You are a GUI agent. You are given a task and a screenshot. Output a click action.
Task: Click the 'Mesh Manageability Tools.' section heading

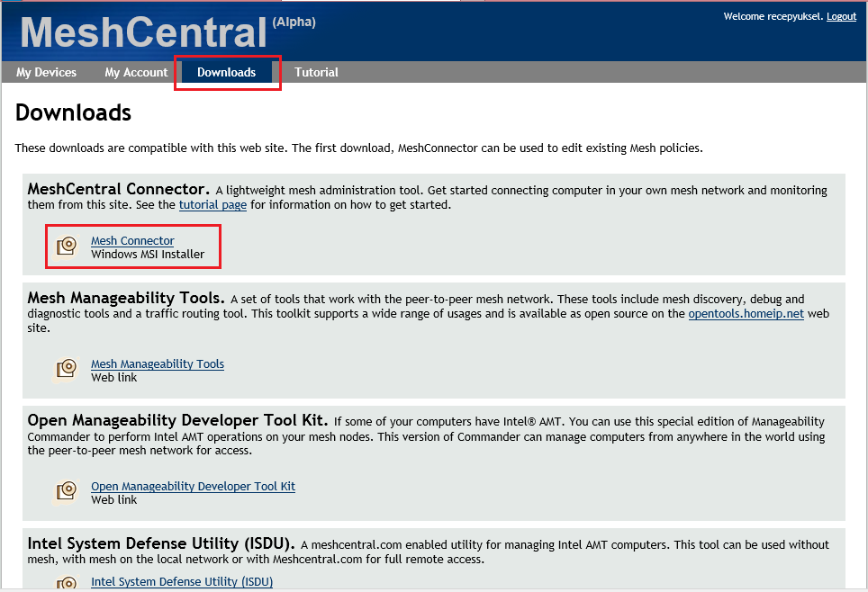tap(126, 298)
